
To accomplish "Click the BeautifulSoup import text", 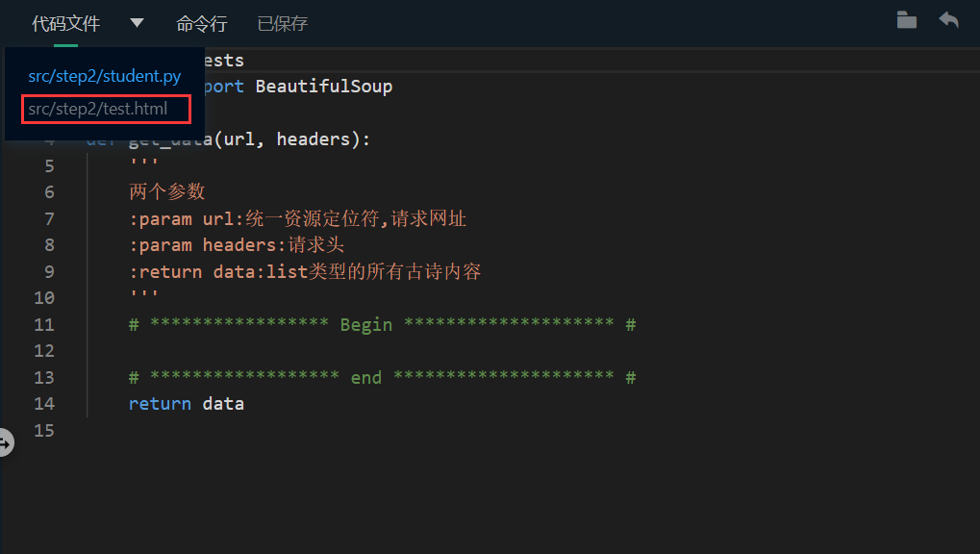I will coord(322,86).
